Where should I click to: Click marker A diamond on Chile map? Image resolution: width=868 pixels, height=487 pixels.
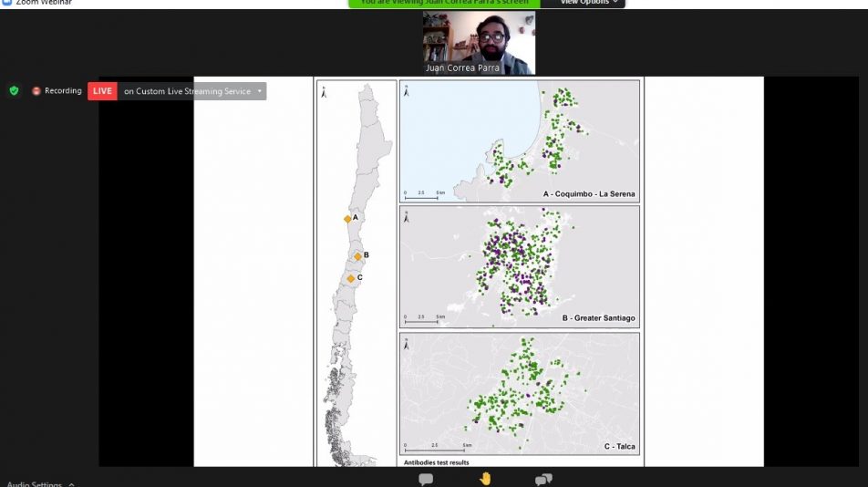pos(347,219)
